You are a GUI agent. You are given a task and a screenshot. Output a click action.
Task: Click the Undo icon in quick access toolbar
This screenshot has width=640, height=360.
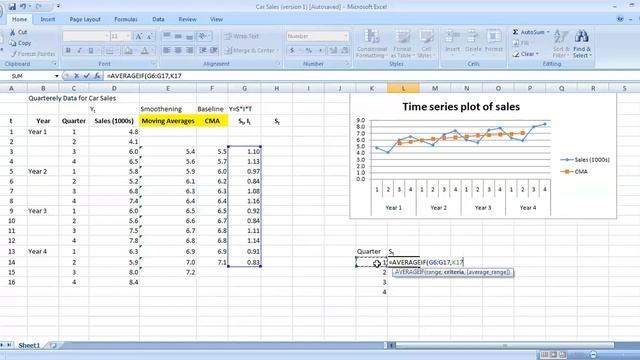(23, 7)
